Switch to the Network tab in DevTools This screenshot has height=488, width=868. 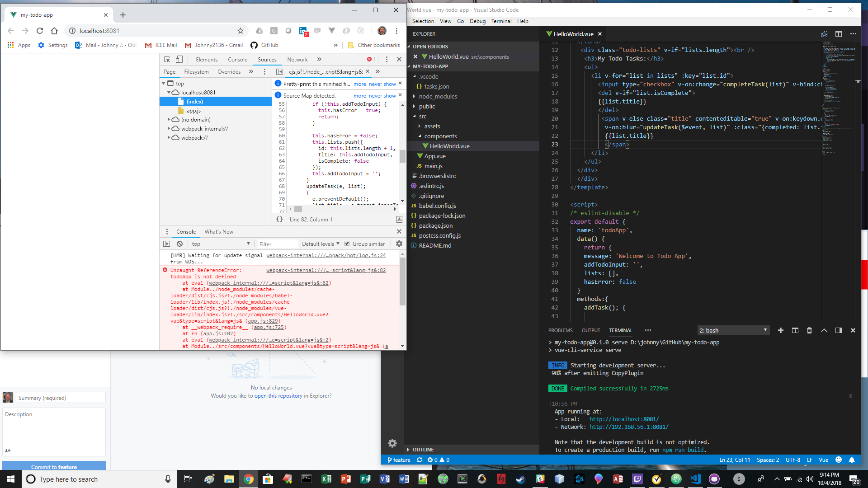pos(297,60)
